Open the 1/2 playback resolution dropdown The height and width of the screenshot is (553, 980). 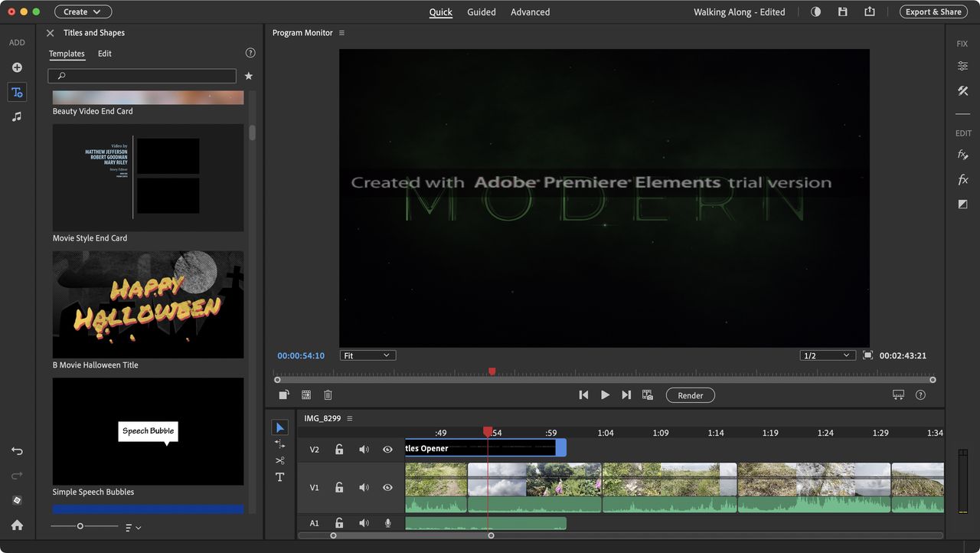pyautogui.click(x=828, y=355)
